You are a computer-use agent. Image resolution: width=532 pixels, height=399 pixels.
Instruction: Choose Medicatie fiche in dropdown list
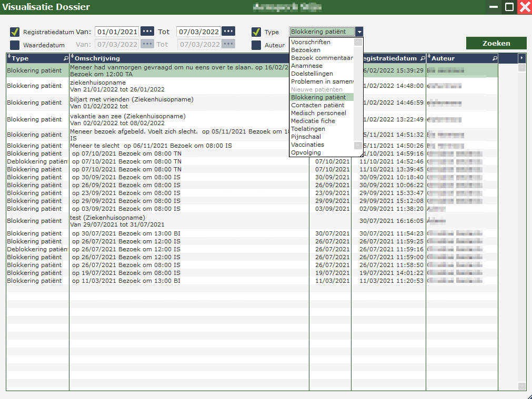(x=313, y=121)
